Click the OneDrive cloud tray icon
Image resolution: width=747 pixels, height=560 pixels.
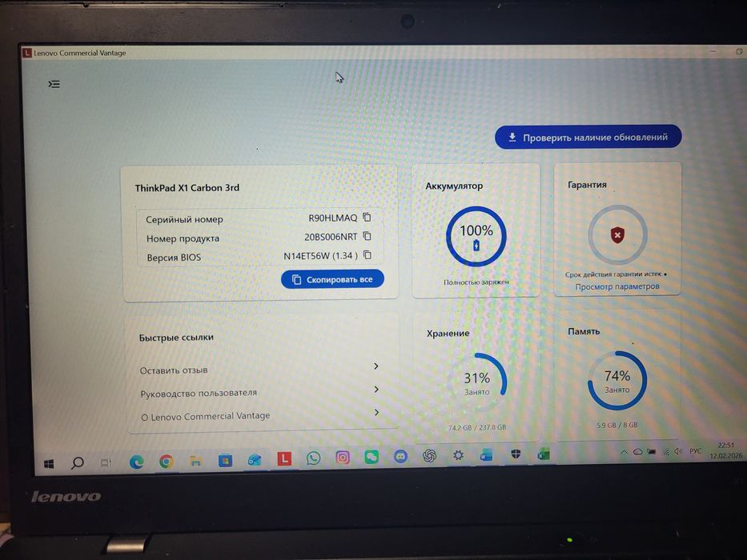coord(637,452)
